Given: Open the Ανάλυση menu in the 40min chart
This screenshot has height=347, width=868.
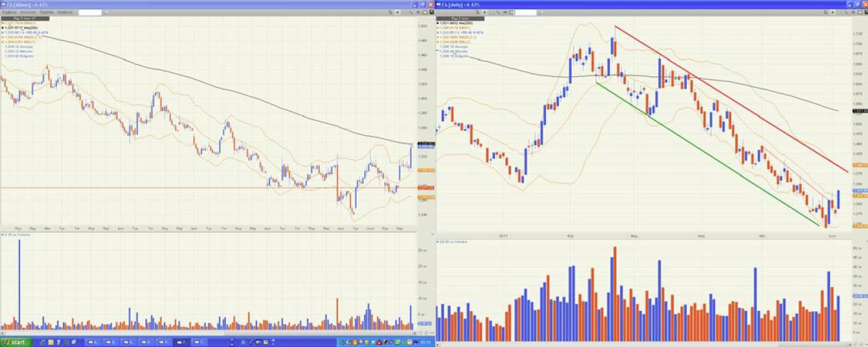Looking at the screenshot, I should (x=29, y=12).
